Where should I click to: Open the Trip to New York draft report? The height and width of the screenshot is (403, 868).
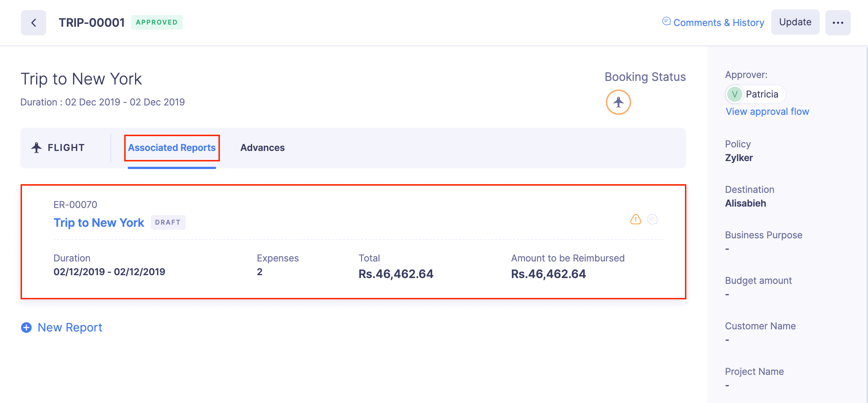pyautogui.click(x=99, y=222)
